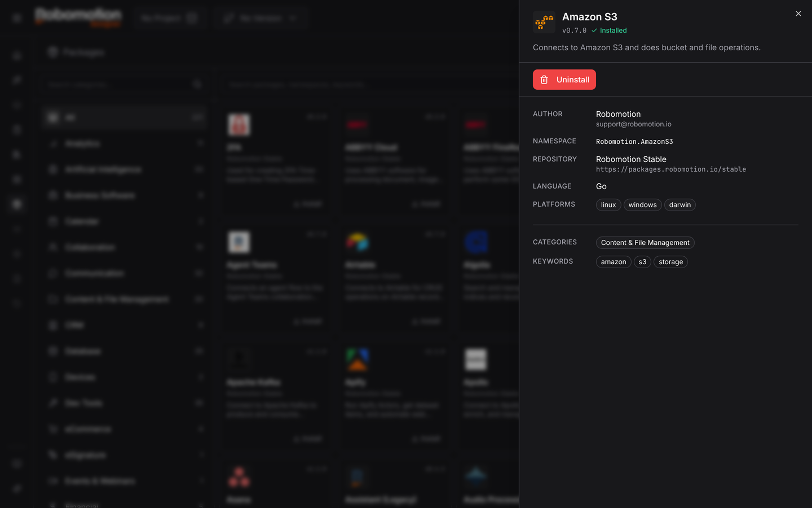The width and height of the screenshot is (812, 508).
Task: Click the Robomotion author name
Action: click(x=618, y=114)
